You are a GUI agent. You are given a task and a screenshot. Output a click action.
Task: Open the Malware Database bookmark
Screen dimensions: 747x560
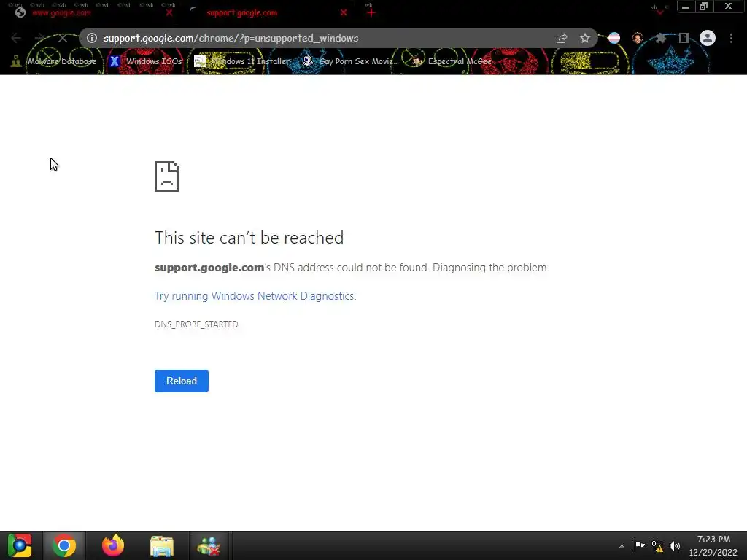click(53, 61)
